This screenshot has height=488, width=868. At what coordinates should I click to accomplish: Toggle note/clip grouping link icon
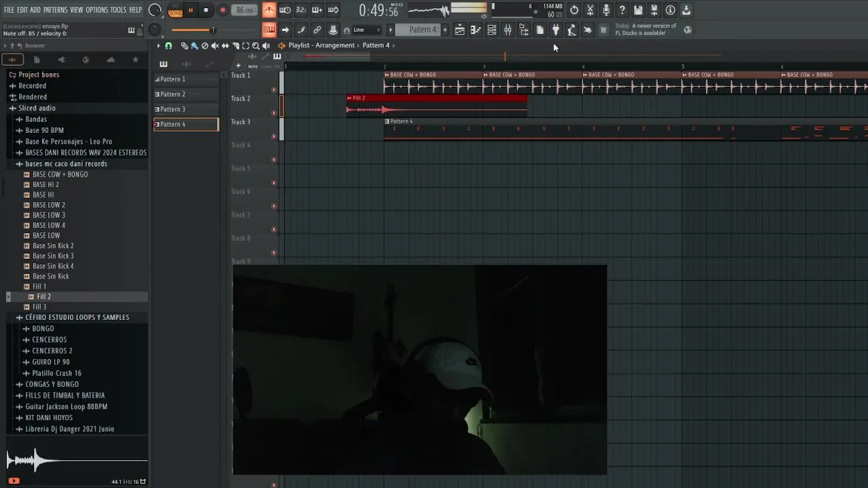pyautogui.click(x=317, y=30)
